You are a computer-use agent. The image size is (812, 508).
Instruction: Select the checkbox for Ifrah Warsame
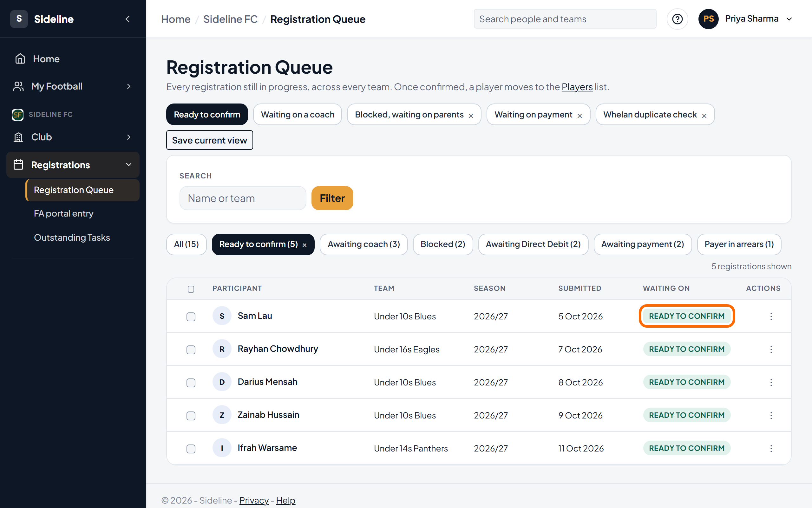(191, 449)
